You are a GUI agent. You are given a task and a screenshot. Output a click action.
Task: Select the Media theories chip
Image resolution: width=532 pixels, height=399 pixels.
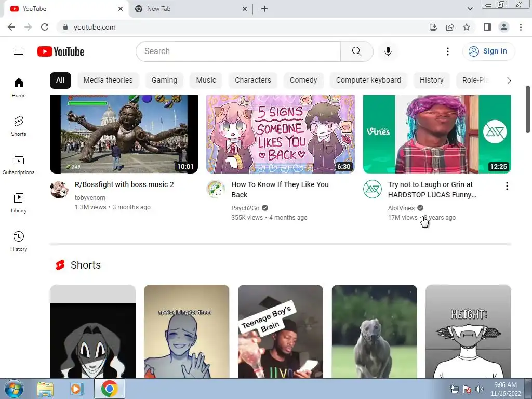(108, 81)
